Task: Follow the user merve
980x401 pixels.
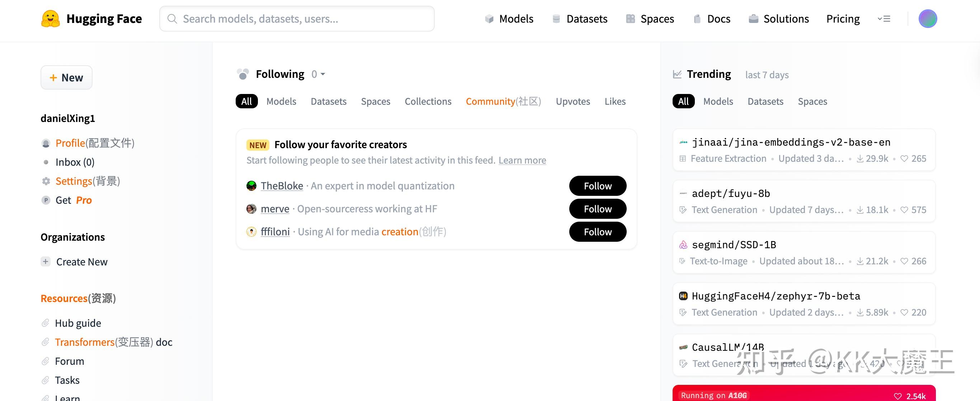Action: [x=597, y=209]
